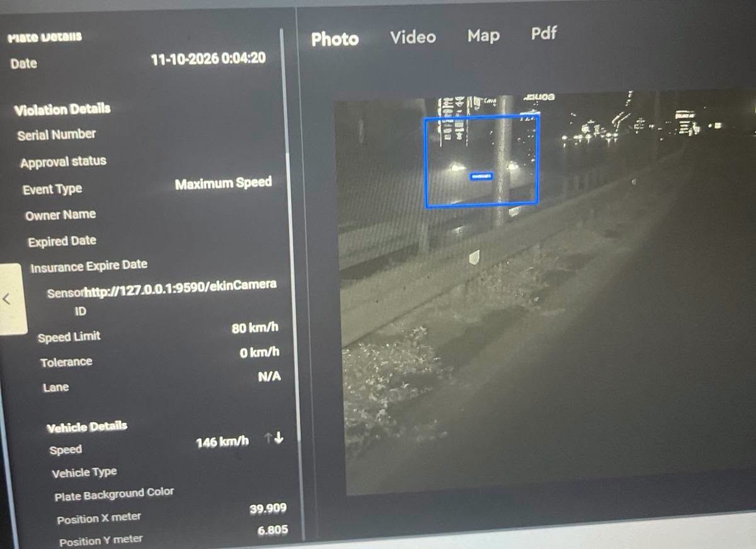Viewport: 756px width, 549px height.
Task: Click the Vehicle Details heading
Action: [87, 427]
